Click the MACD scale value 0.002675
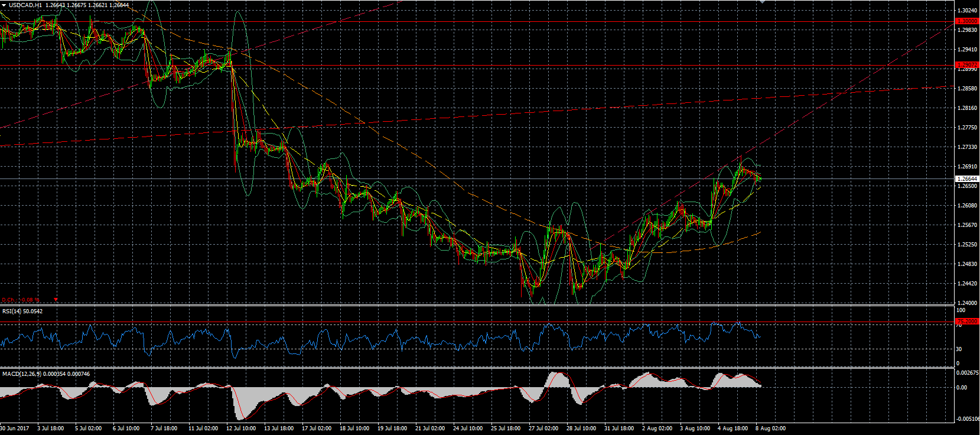This screenshot has height=435, width=980. tap(968, 373)
